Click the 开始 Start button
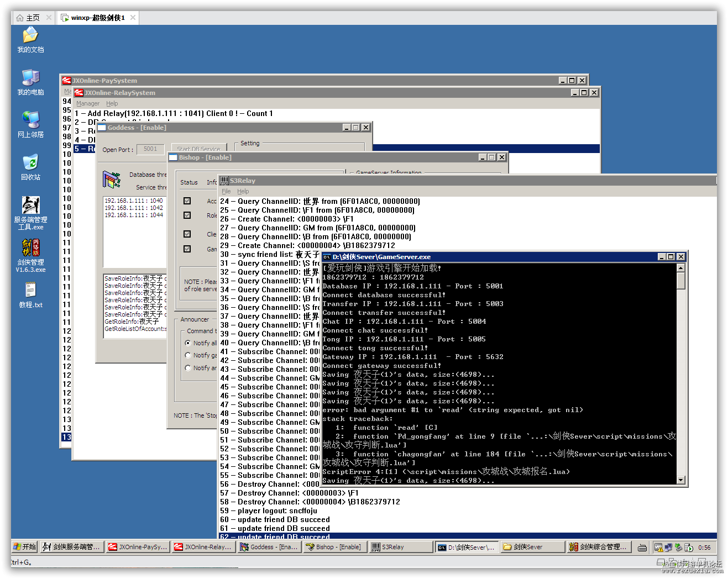This screenshot has height=579, width=728. 24,547
